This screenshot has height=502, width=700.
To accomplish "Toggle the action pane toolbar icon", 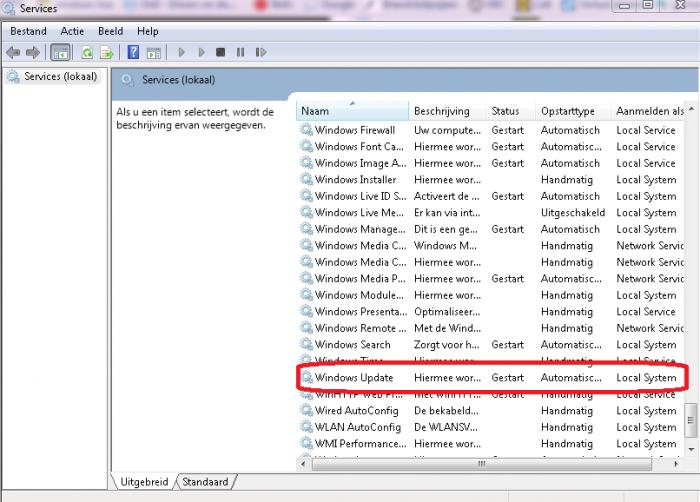I will coord(154,53).
